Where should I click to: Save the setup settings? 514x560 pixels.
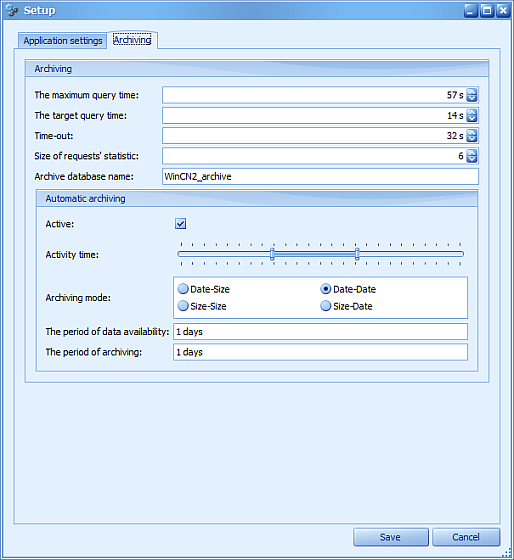point(391,537)
